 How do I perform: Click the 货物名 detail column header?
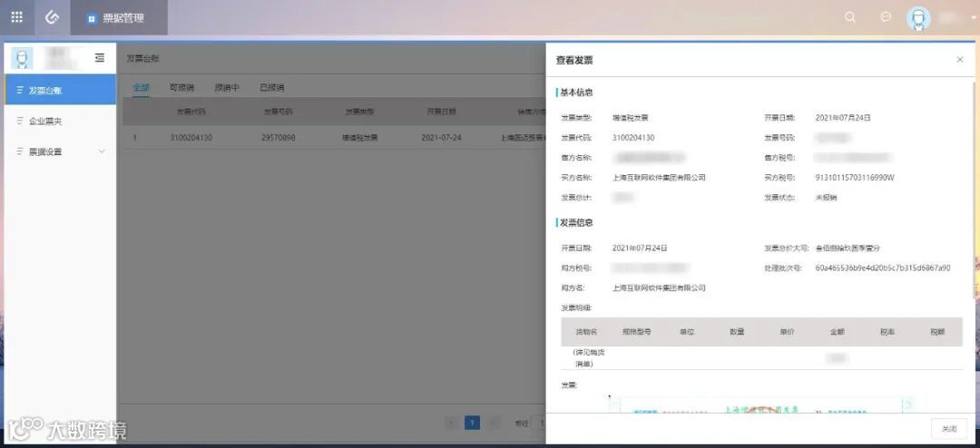(586, 332)
